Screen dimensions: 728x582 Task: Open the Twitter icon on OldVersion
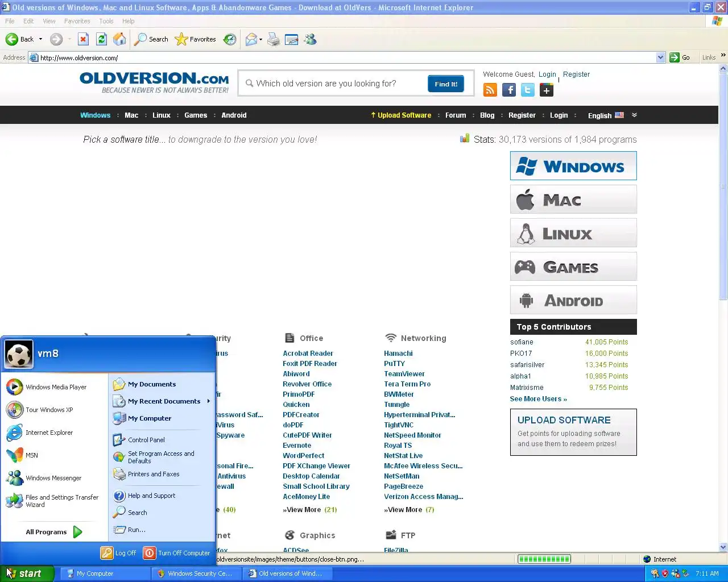tap(528, 90)
